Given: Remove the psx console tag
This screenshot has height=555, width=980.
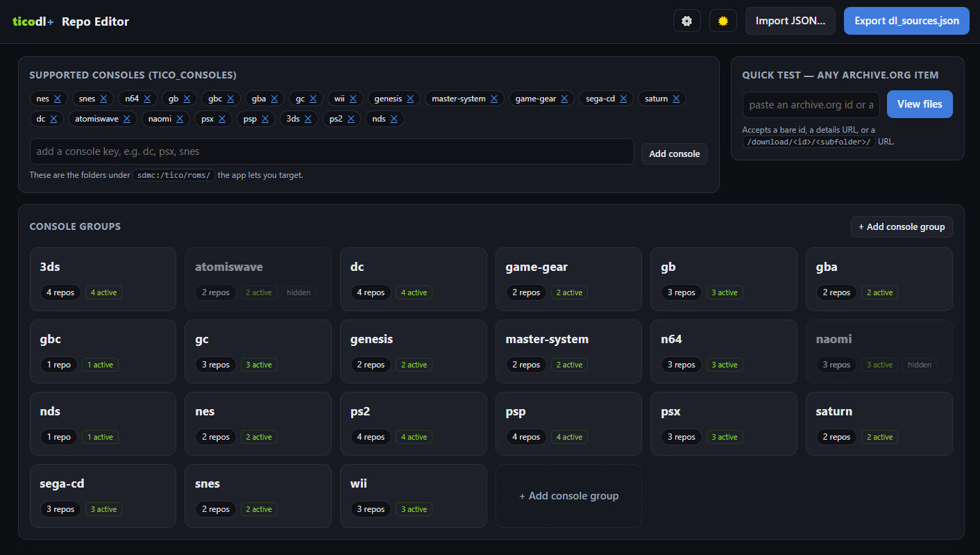Looking at the screenshot, I should pos(221,119).
